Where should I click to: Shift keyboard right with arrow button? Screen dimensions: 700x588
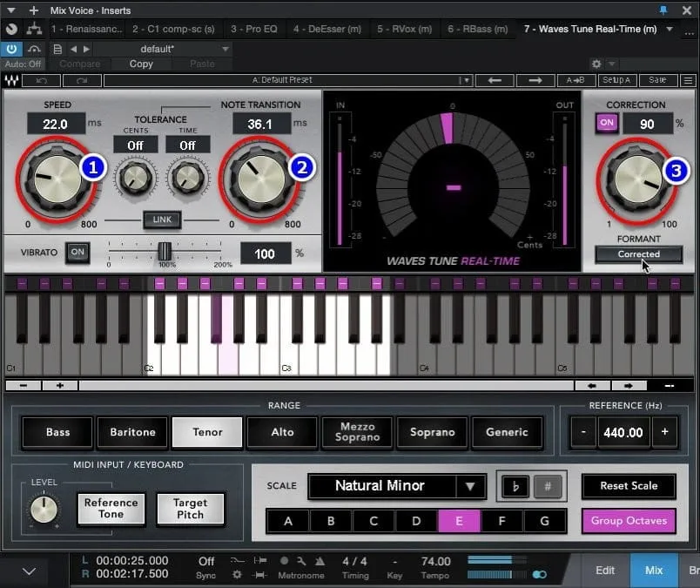pyautogui.click(x=629, y=386)
